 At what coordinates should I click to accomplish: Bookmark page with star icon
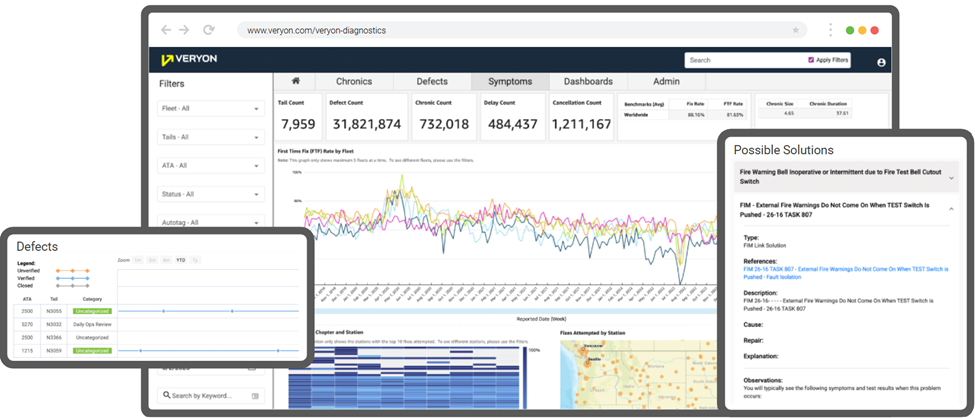coord(795,30)
